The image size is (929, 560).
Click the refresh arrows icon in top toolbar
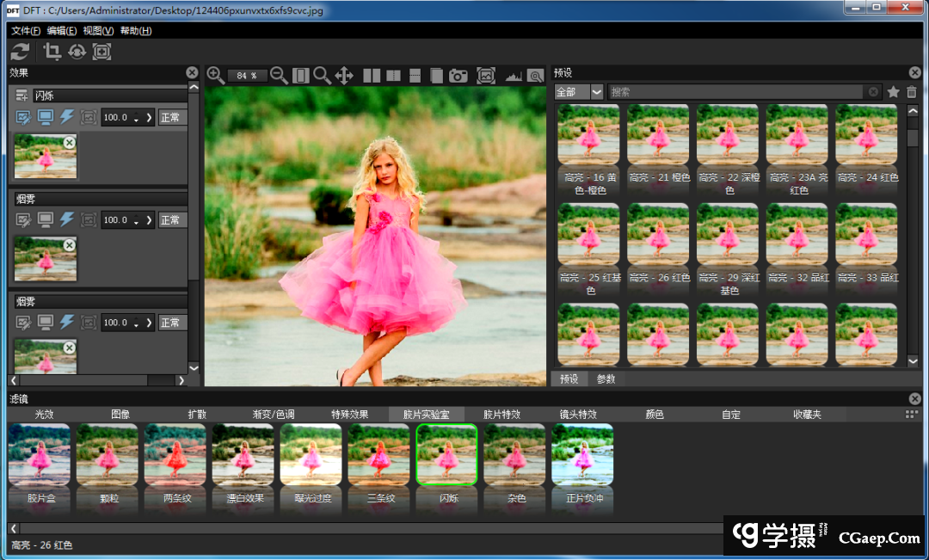21,52
